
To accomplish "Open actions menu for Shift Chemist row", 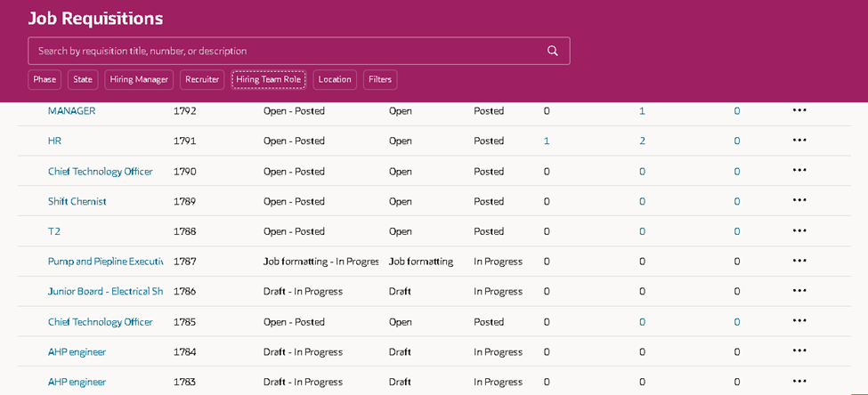I will (799, 201).
